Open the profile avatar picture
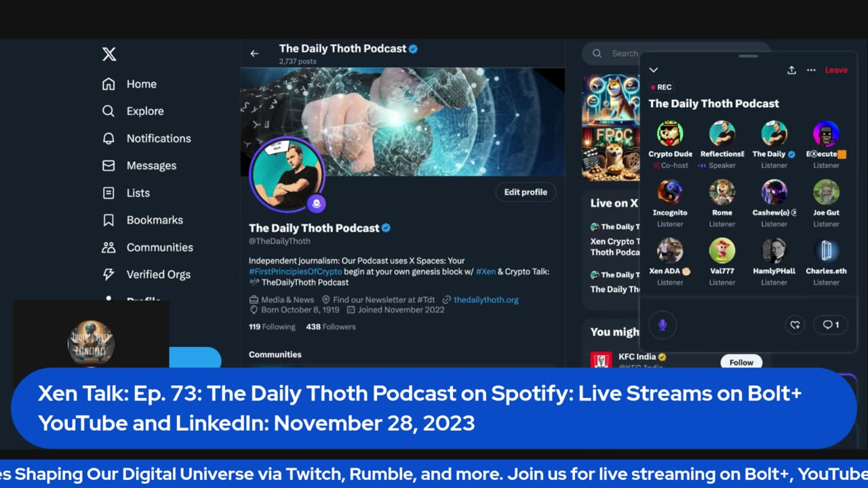This screenshot has width=868, height=488. point(286,174)
